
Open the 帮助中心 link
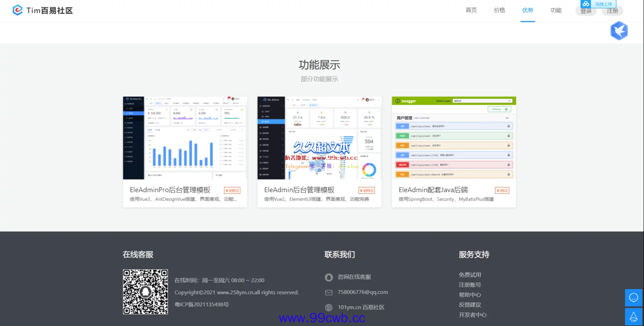pos(470,295)
